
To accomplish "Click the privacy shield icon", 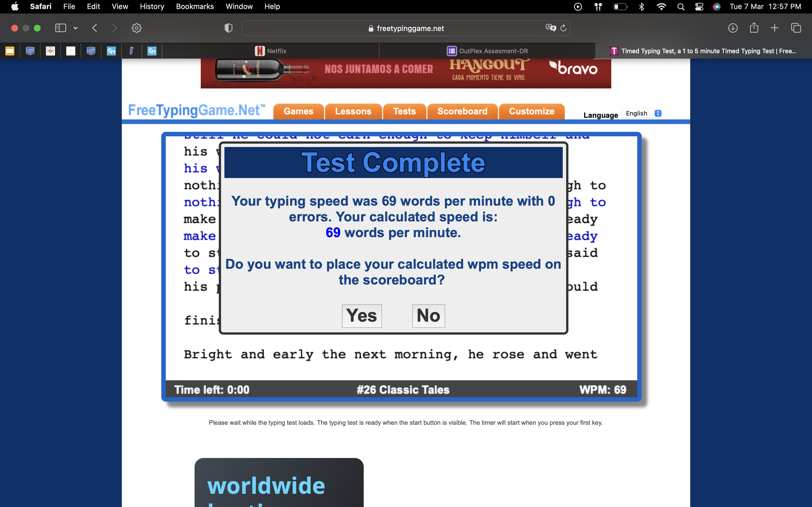I will (228, 28).
